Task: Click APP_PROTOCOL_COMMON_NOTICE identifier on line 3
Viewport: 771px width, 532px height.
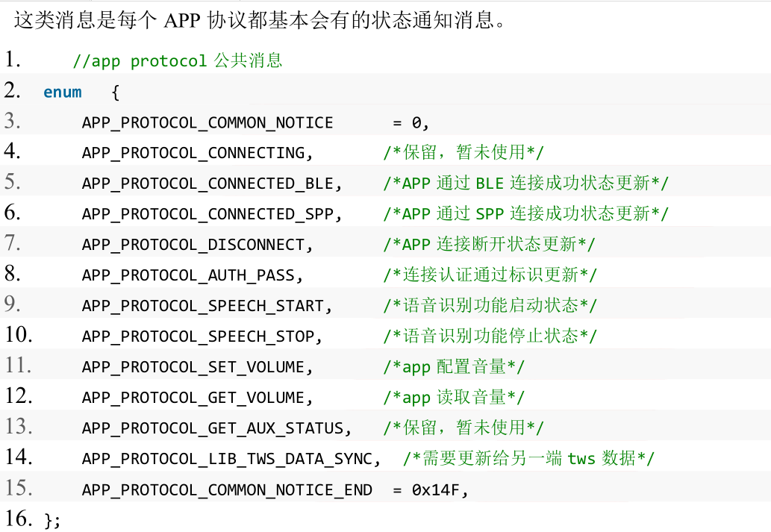Action: click(207, 122)
